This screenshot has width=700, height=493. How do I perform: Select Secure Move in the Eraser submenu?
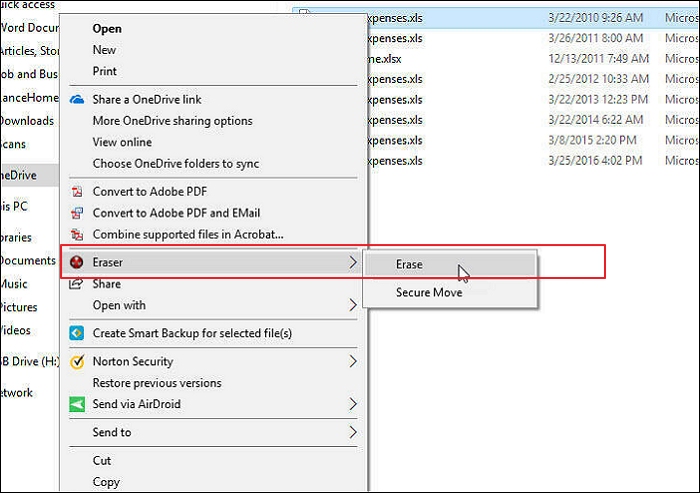coord(429,293)
